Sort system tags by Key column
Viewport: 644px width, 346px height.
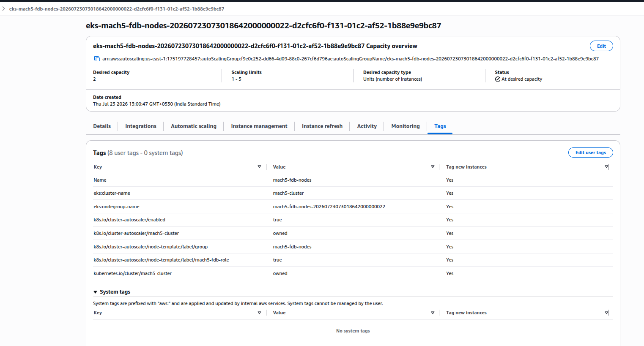(x=259, y=313)
